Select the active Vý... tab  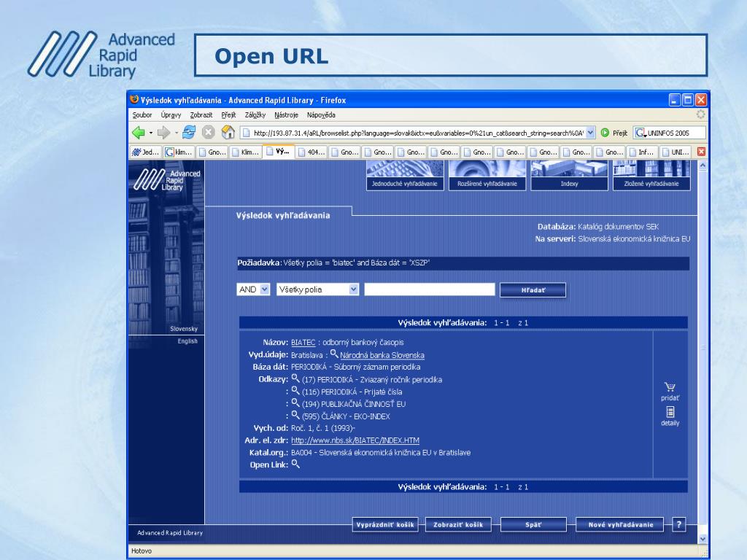[278, 152]
